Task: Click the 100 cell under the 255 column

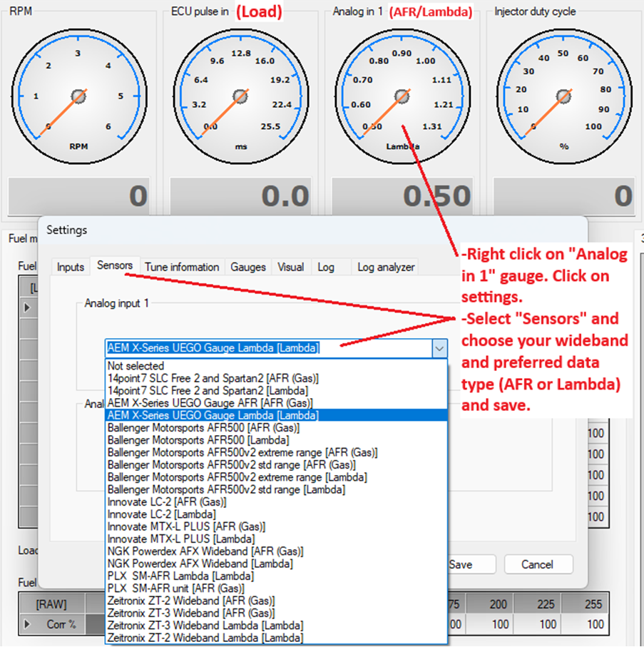Action: [585, 624]
